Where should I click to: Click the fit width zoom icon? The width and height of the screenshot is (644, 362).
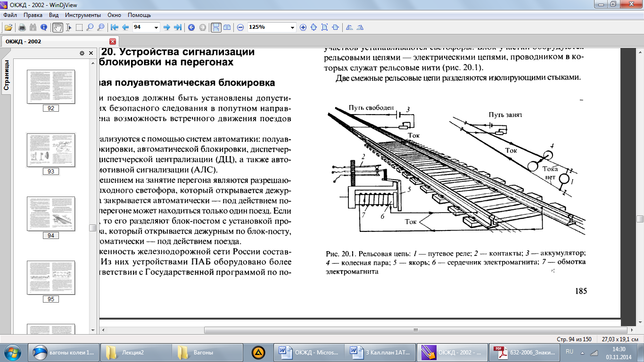[335, 27]
